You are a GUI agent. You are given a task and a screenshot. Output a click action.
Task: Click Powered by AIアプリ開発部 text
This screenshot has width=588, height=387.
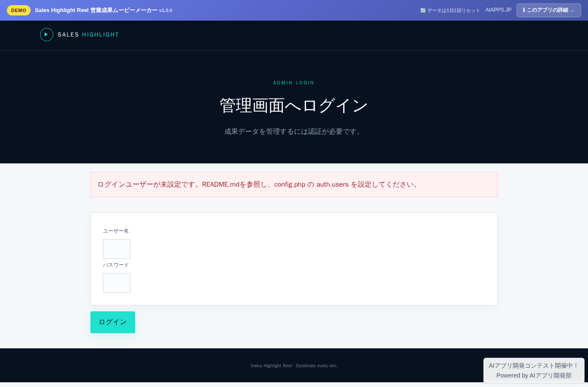534,375
